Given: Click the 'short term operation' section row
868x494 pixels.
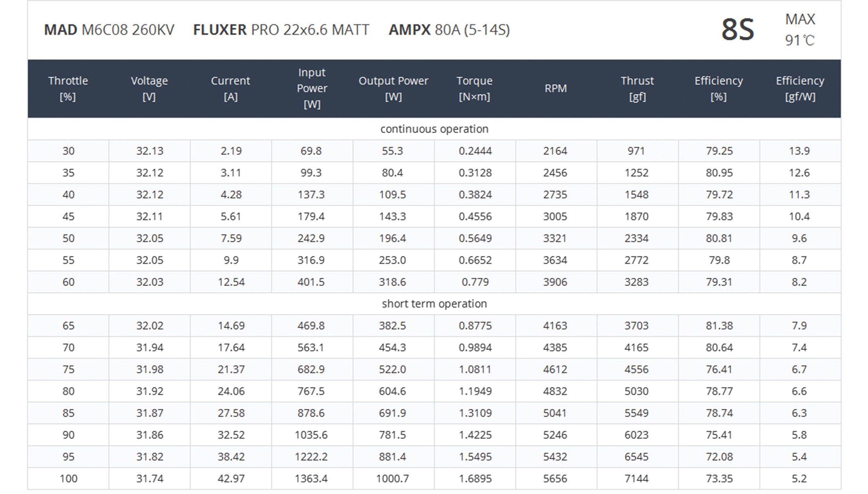Looking at the screenshot, I should click(x=434, y=304).
